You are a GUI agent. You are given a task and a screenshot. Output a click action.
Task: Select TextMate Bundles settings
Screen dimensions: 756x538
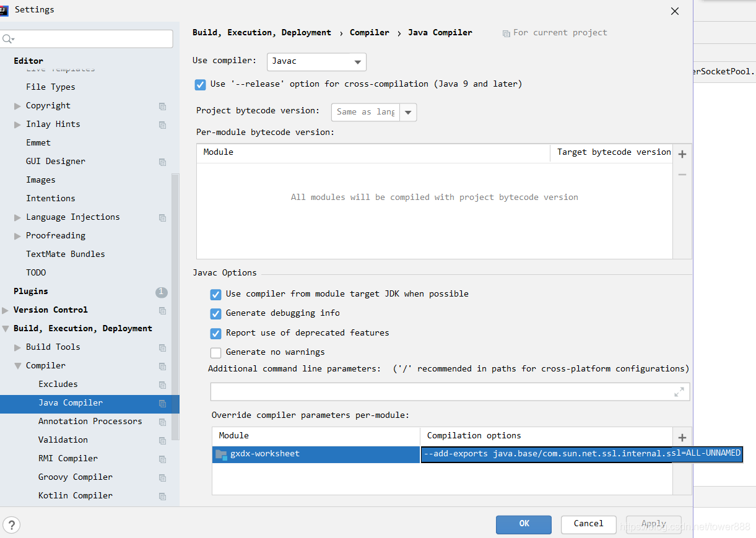tap(66, 254)
